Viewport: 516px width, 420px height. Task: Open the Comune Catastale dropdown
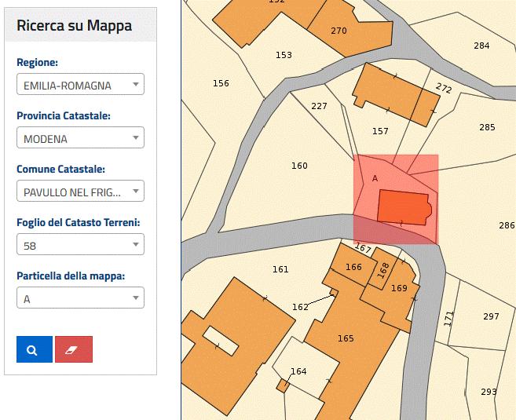pyautogui.click(x=80, y=192)
